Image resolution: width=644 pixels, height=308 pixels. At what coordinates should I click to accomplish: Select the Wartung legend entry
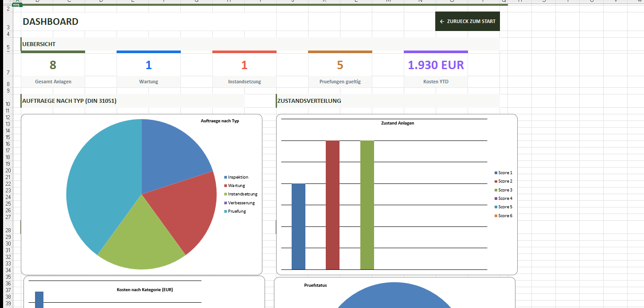tap(236, 186)
